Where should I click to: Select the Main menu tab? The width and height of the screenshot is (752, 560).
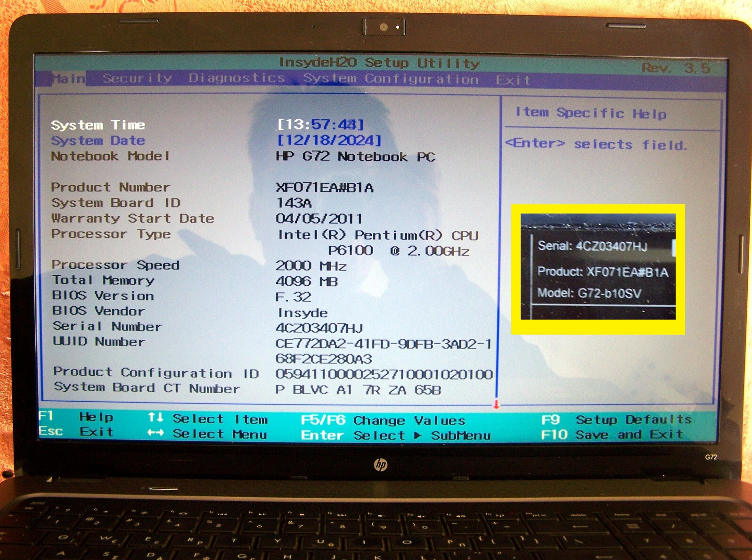tap(68, 78)
